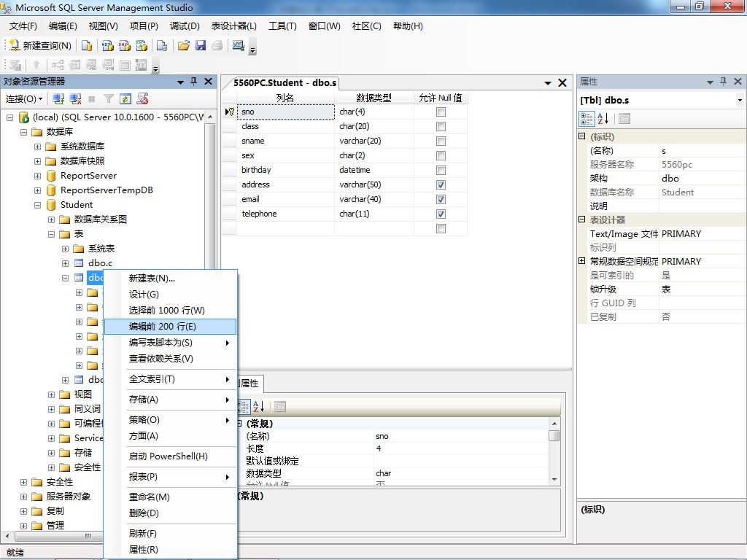Screen dimensions: 747x560
Task: Open the 文件(F) menu
Action: 23,26
